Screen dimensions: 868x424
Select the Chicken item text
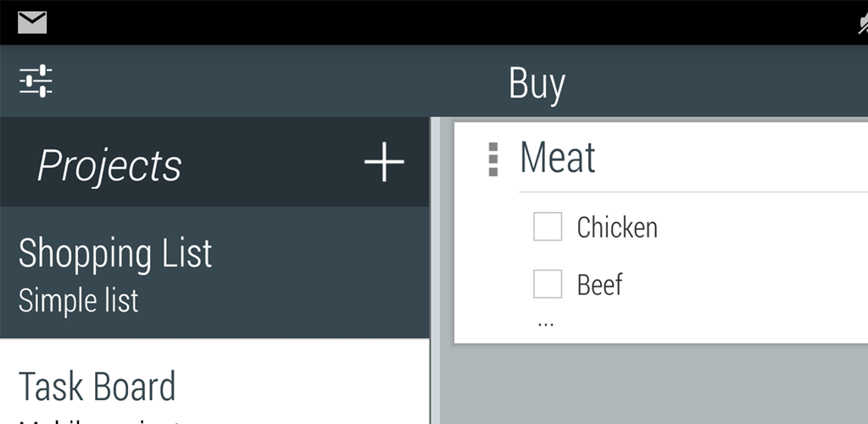(617, 227)
